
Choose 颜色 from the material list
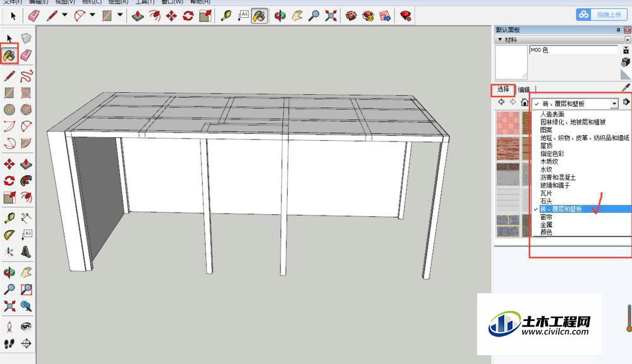pos(546,232)
